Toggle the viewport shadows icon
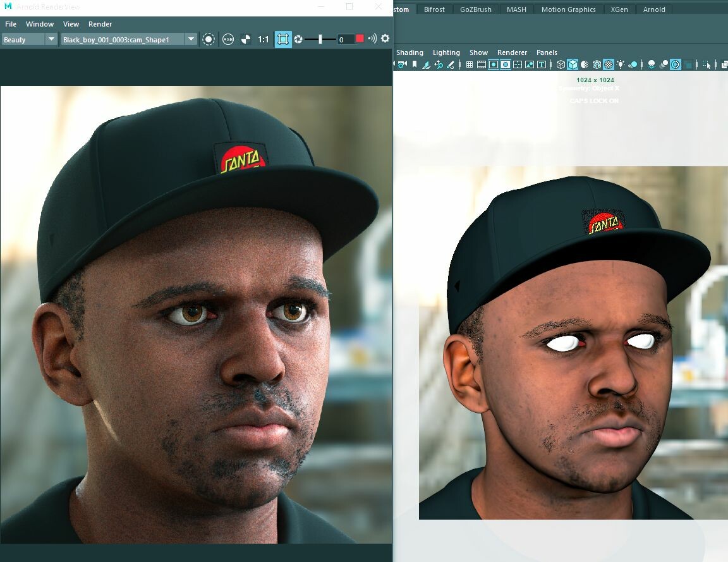The height and width of the screenshot is (562, 728). click(x=633, y=64)
